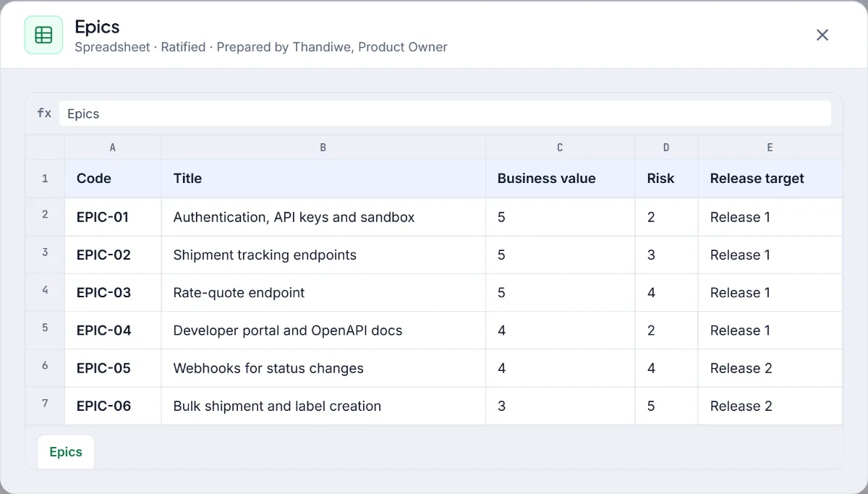Screen dimensions: 868x494
Task: Select column B header
Action: click(x=323, y=148)
